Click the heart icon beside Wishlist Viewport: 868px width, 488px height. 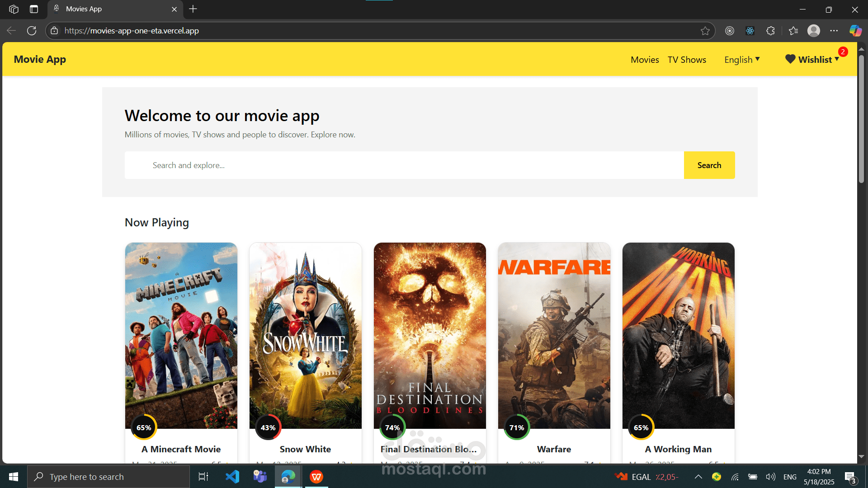point(790,59)
